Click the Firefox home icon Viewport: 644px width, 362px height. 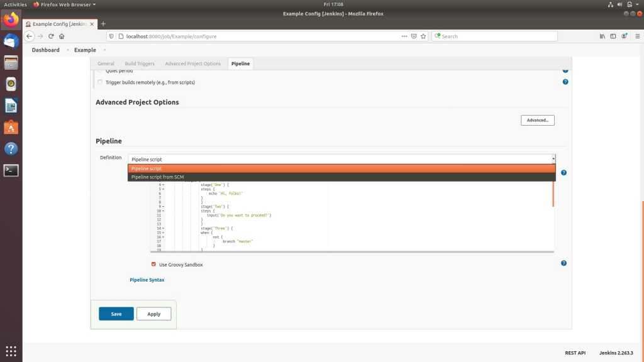point(62,36)
